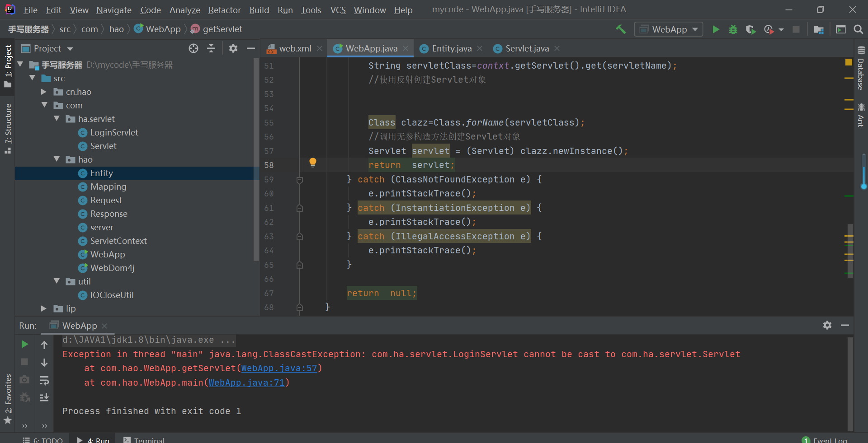
Task: Click the locate target crosshair icon in the Project panel
Action: (193, 48)
